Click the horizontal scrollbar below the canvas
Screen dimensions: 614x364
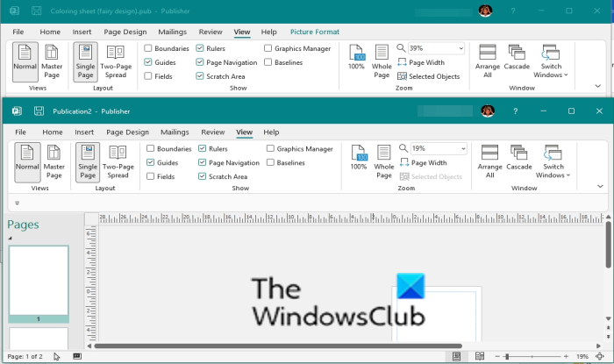278,346
